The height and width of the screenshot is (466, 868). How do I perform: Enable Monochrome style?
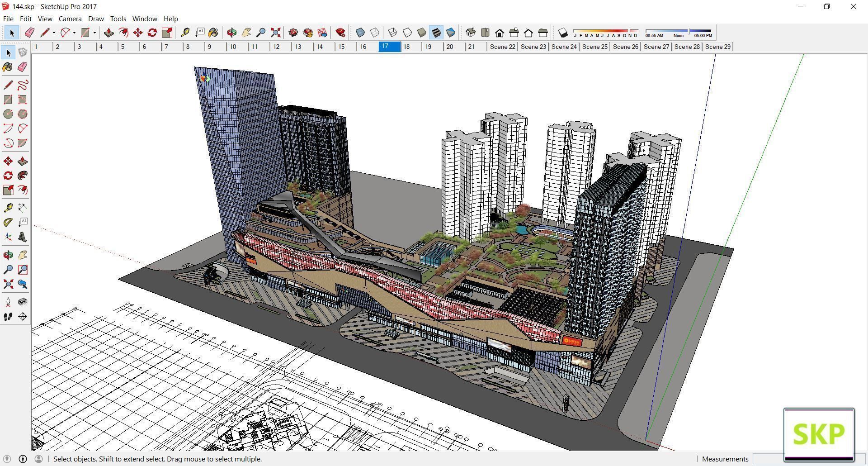coord(451,33)
